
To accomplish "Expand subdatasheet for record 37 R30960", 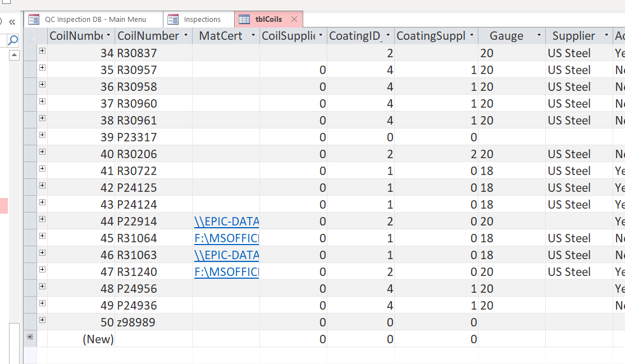I will (x=42, y=101).
